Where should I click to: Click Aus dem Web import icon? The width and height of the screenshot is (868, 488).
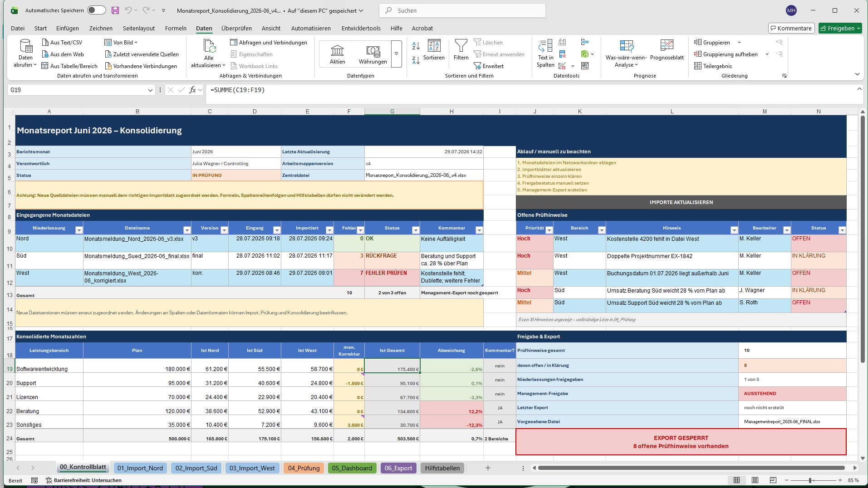click(45, 54)
